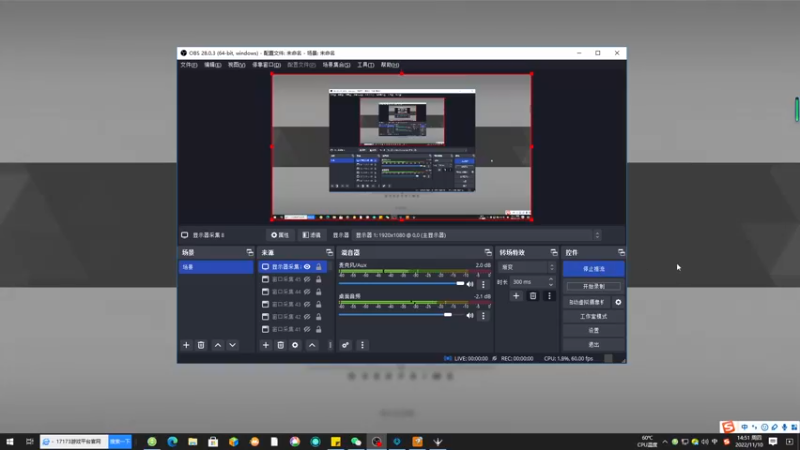Viewport: 800px width, 450px height.
Task: Hide the 显示器采集 source with eye icon
Action: click(x=307, y=267)
